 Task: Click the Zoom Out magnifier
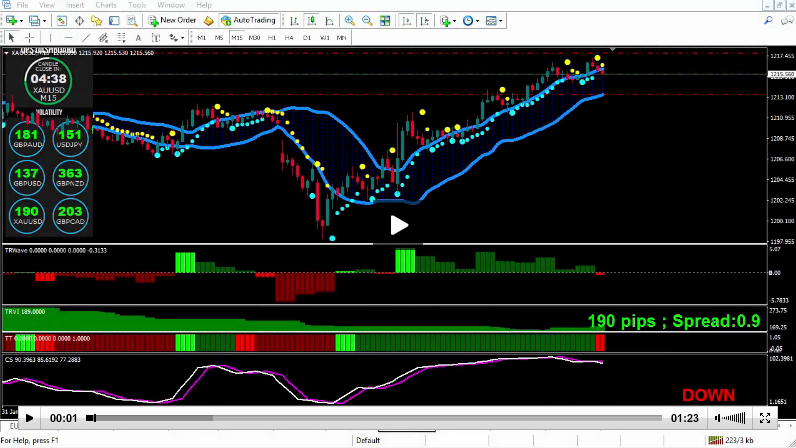[367, 21]
